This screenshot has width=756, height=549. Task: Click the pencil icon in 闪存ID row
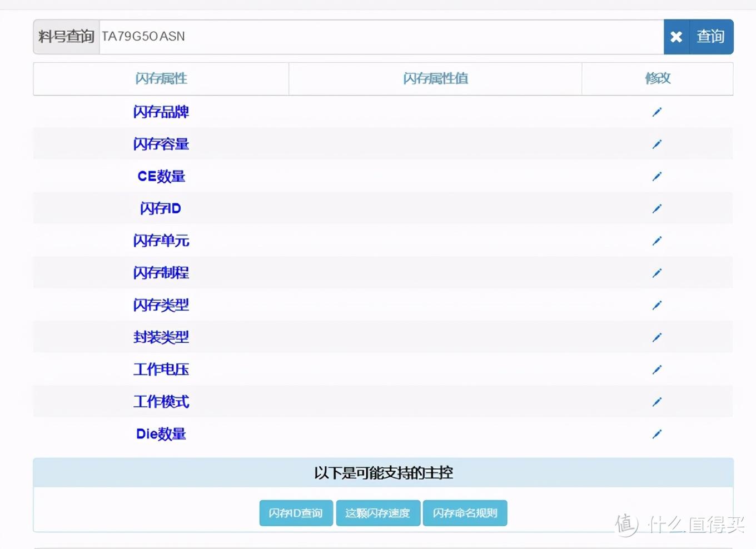(x=657, y=208)
